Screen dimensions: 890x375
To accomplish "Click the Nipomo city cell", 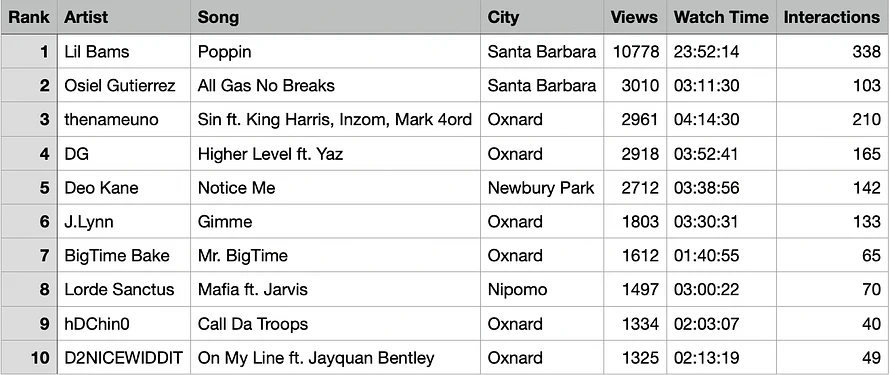I will pyautogui.click(x=542, y=290).
